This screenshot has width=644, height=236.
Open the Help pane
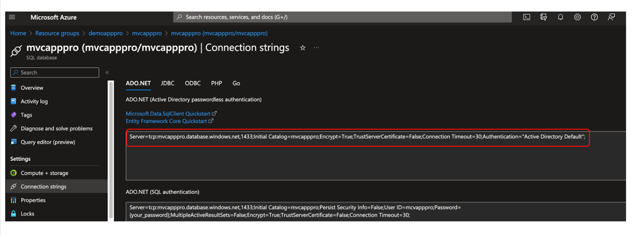pos(594,17)
